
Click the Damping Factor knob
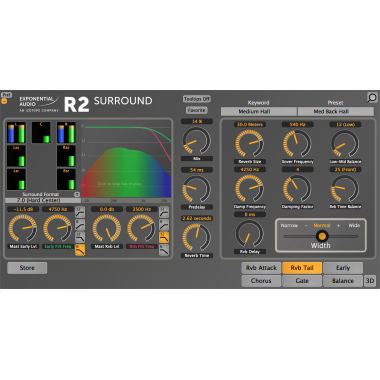(x=297, y=188)
